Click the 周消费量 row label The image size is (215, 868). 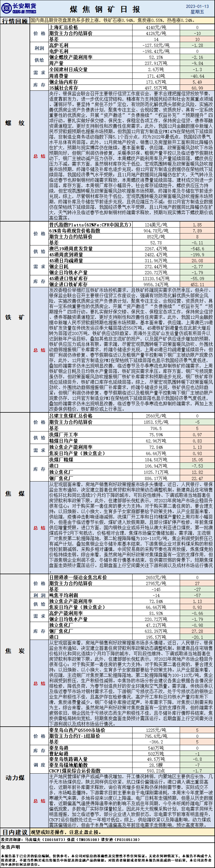(59, 76)
